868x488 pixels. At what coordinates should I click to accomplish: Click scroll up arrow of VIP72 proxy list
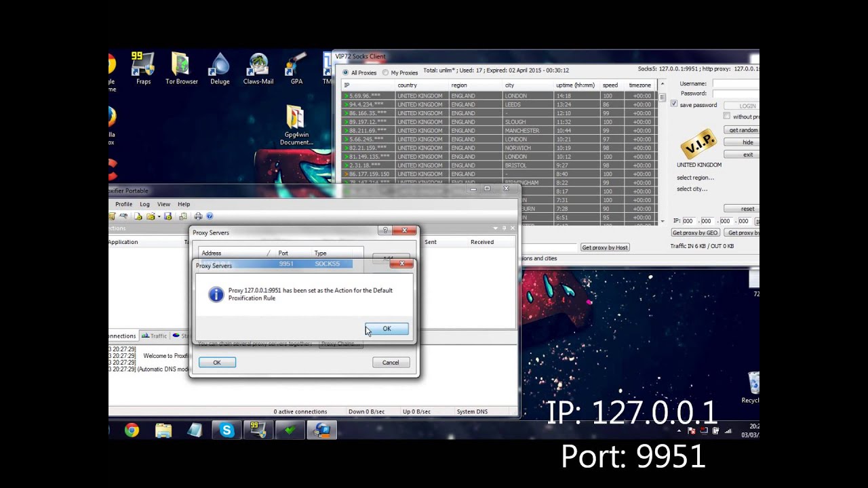pos(662,85)
